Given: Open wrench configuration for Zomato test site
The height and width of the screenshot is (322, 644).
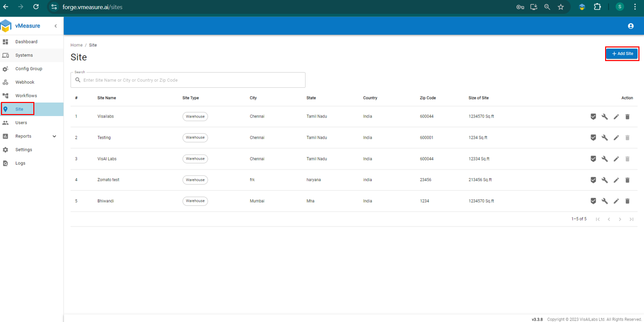Looking at the screenshot, I should click(605, 180).
